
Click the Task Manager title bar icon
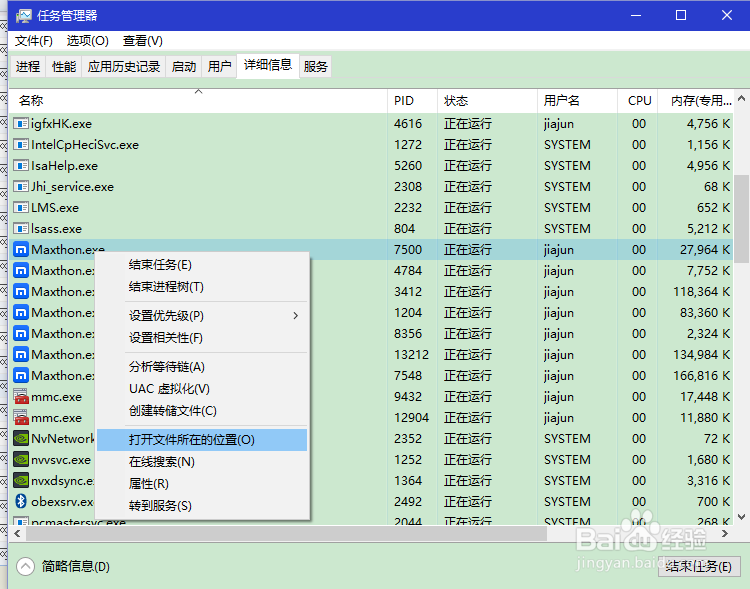coord(23,16)
